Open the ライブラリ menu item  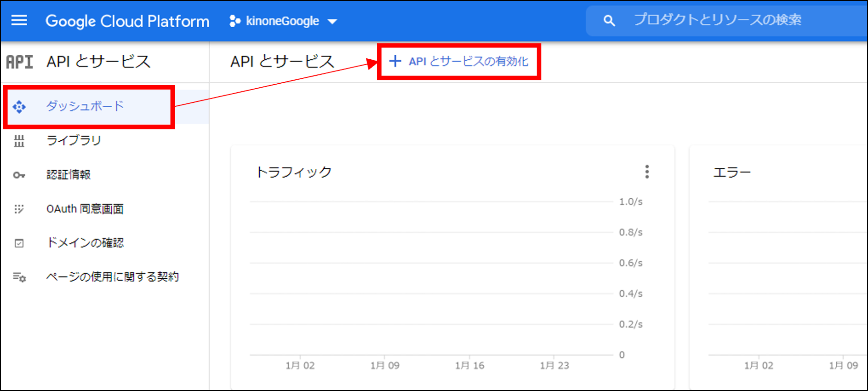click(105, 141)
